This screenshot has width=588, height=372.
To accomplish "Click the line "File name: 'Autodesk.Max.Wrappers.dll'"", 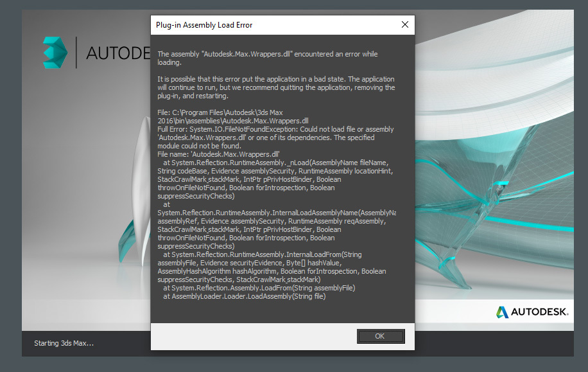I will tap(219, 154).
